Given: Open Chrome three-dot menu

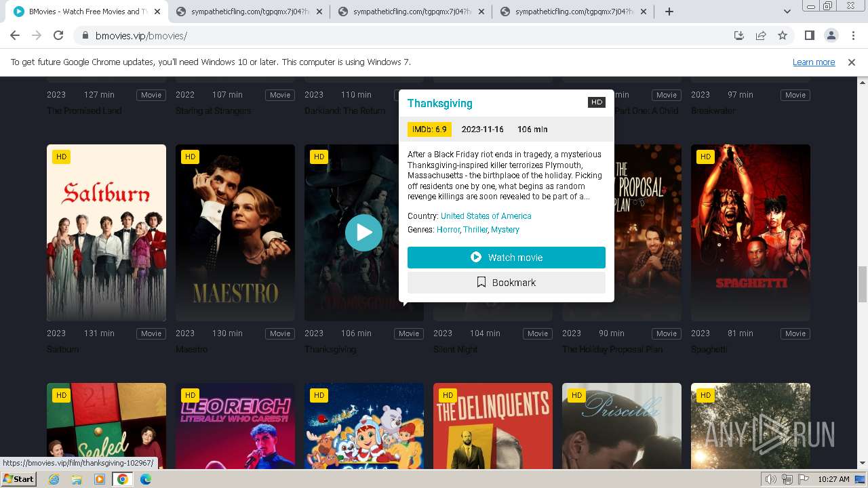Looking at the screenshot, I should [853, 36].
